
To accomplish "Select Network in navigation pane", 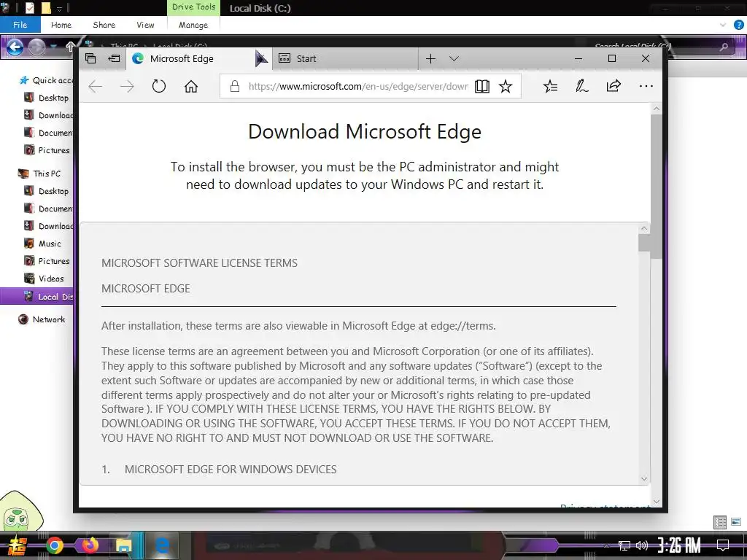I will tap(42, 319).
